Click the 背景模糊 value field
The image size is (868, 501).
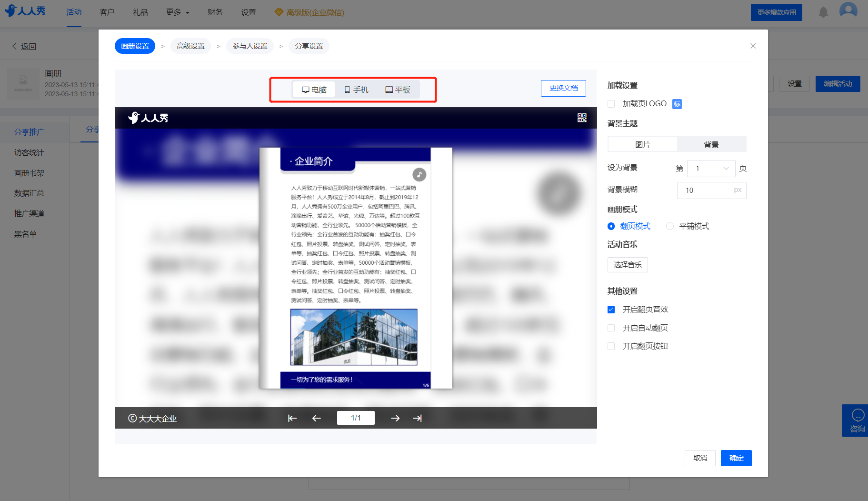[711, 190]
